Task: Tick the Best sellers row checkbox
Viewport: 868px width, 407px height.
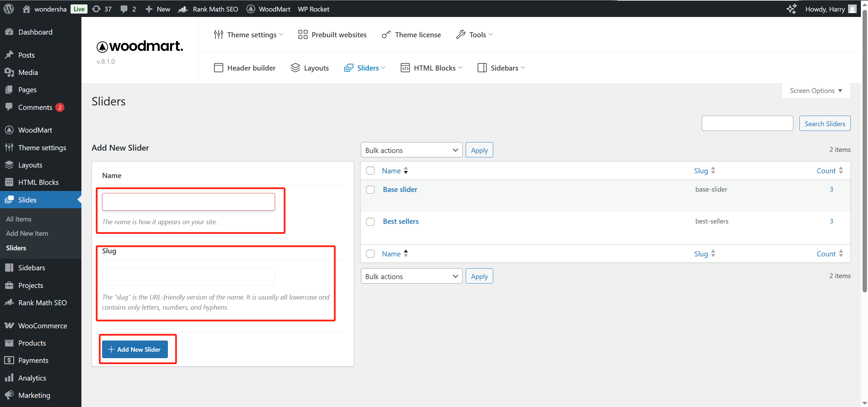Action: (370, 221)
